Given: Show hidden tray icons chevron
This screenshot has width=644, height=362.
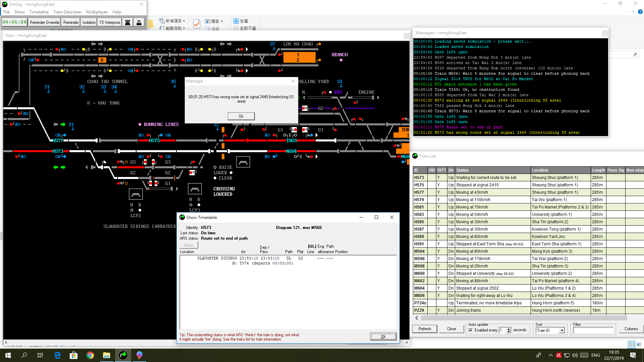Looking at the screenshot, I should [x=550, y=355].
